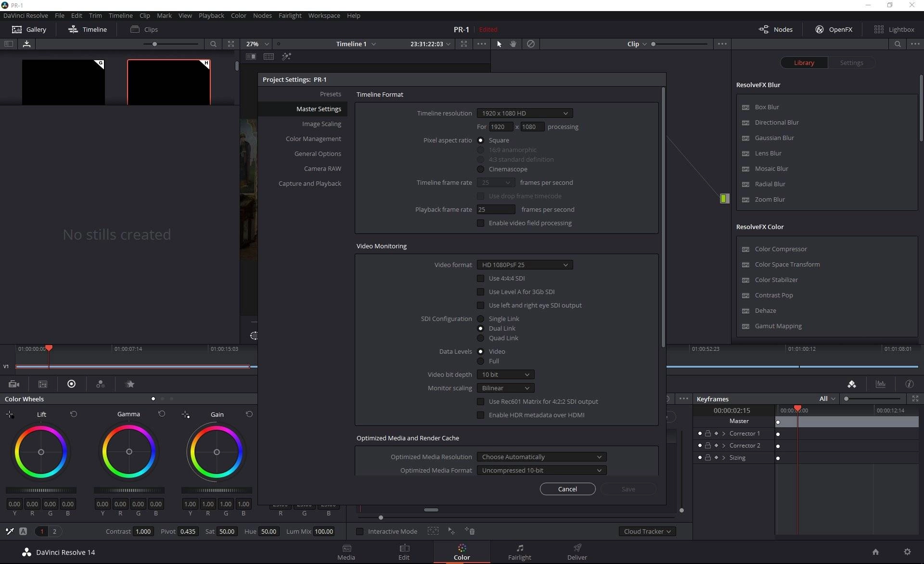This screenshot has height=564, width=924.
Task: Enable HDR metadata over HDMI checkbox
Action: [x=480, y=415]
